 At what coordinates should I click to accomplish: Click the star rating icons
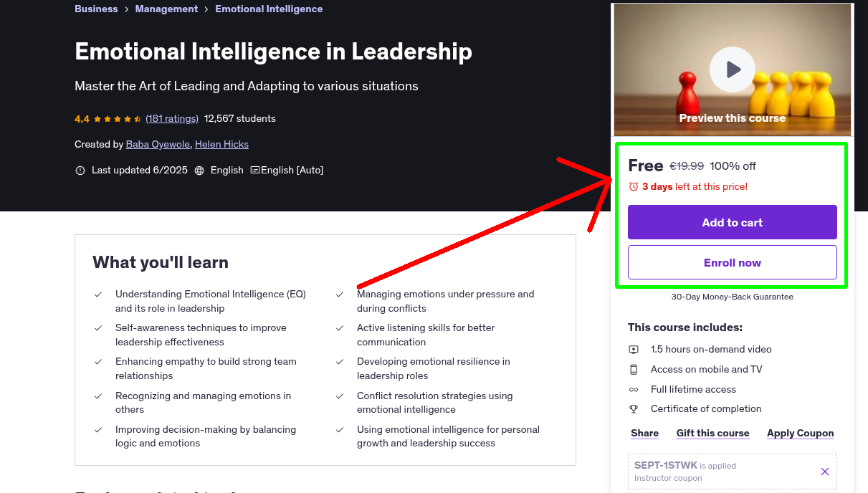tap(118, 119)
